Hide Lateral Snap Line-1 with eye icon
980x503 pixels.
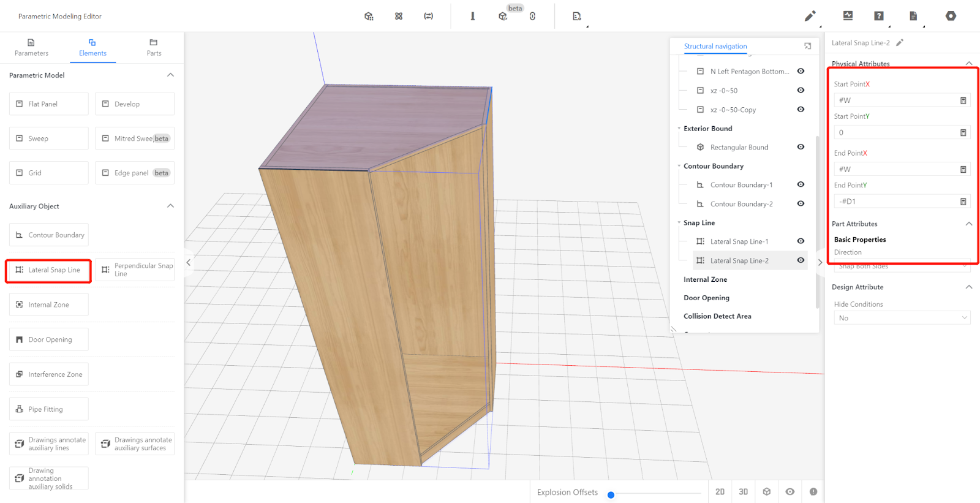pyautogui.click(x=801, y=241)
